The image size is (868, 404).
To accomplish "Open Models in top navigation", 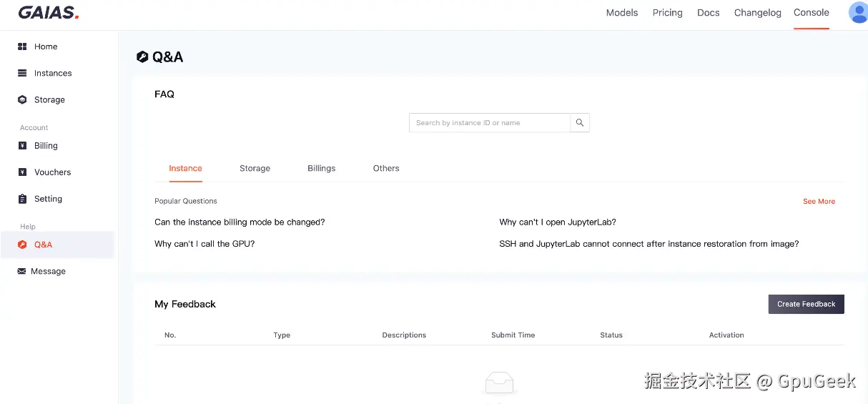I will [622, 13].
